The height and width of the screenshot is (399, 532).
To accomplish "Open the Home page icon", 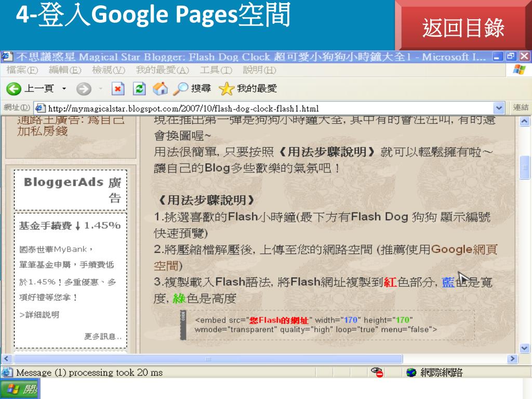I will pos(160,89).
